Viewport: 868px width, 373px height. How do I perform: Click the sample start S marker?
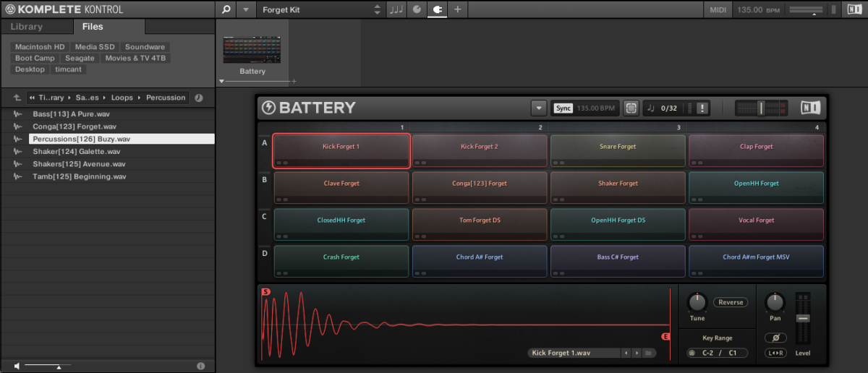(x=265, y=291)
